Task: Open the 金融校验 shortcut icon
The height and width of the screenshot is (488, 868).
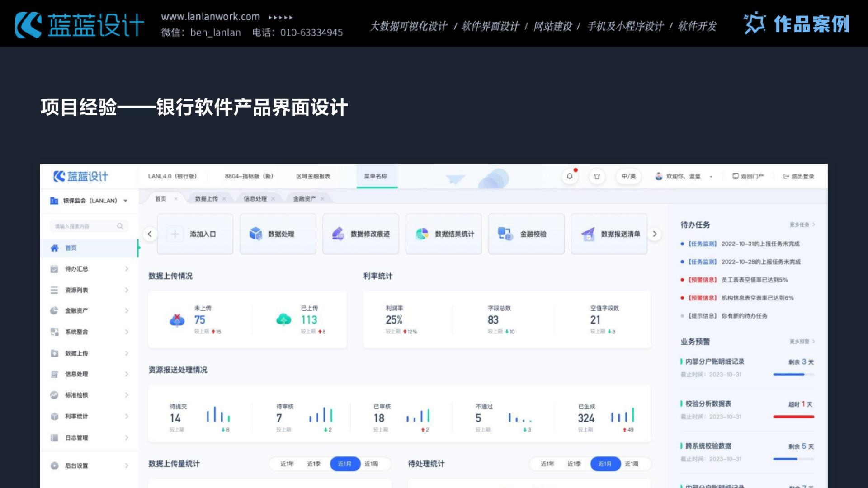Action: pos(505,234)
